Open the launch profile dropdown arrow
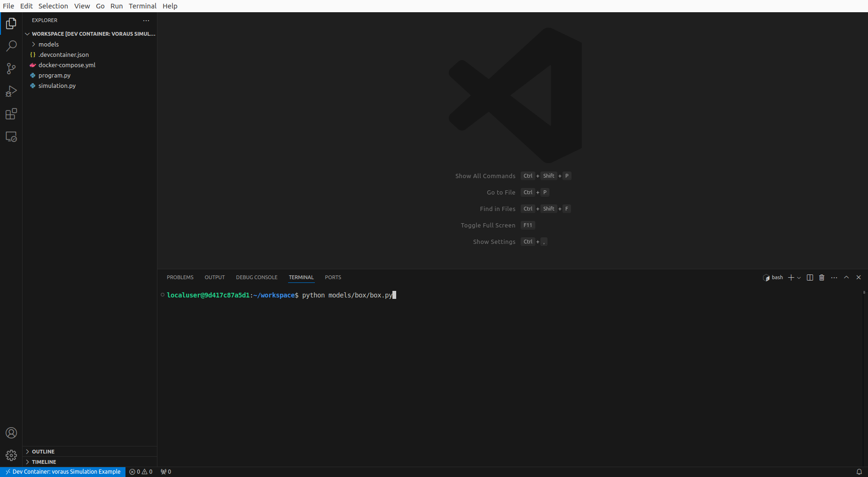Screen dimensions: 868x477 click(x=799, y=278)
